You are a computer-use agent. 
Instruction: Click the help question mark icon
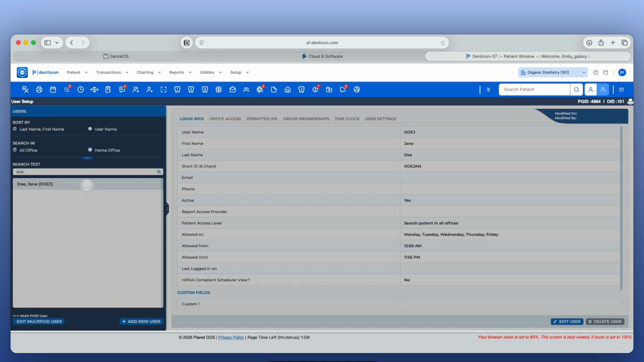[x=596, y=73]
